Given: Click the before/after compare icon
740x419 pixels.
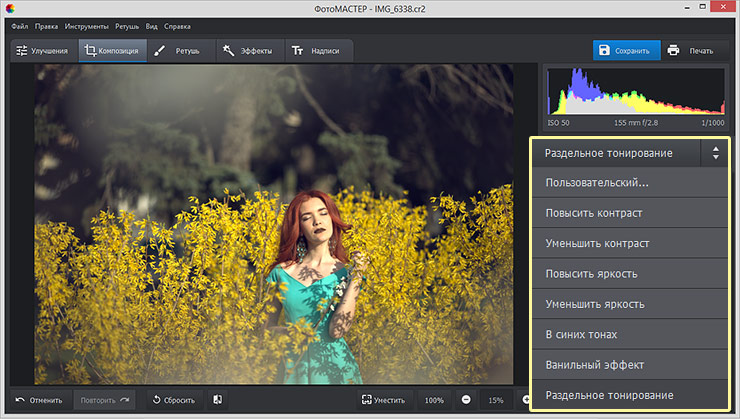Looking at the screenshot, I should 218,400.
